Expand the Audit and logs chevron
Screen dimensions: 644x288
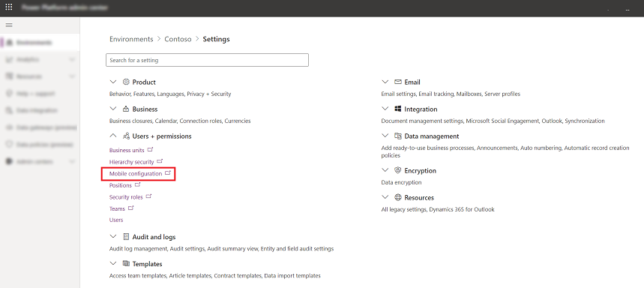click(113, 237)
